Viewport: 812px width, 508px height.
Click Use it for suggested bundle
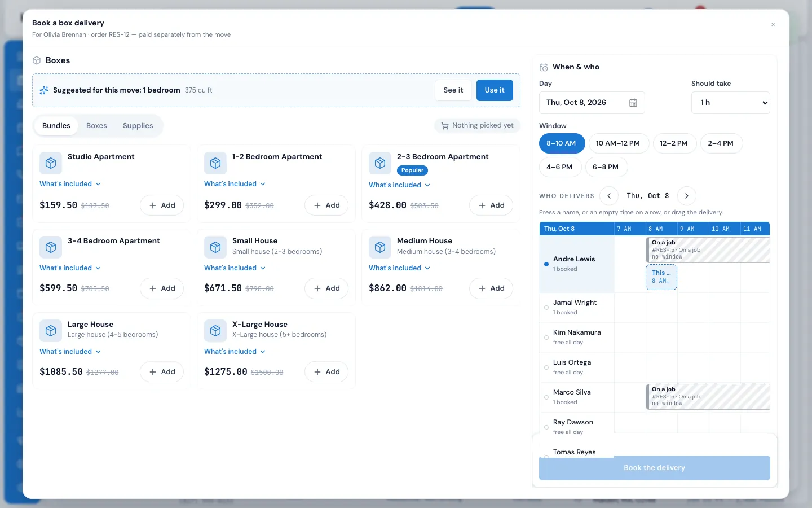(495, 90)
